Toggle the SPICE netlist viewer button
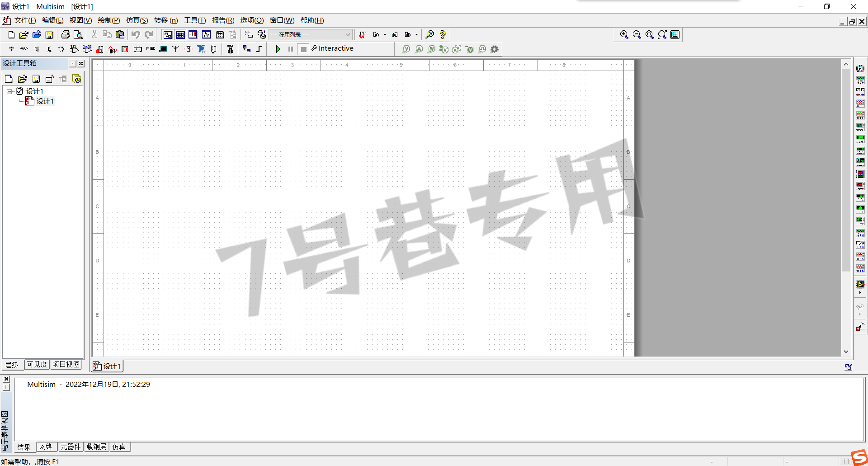Image resolution: width=868 pixels, height=466 pixels. click(x=193, y=35)
